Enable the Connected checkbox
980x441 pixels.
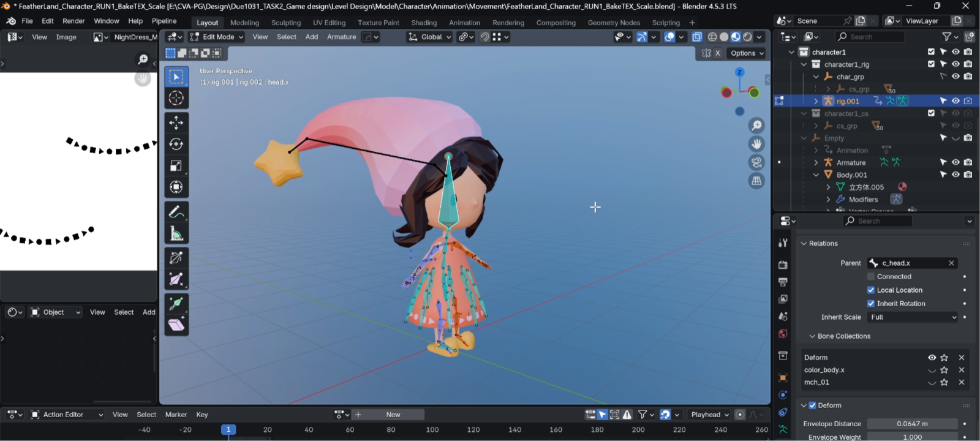point(871,277)
